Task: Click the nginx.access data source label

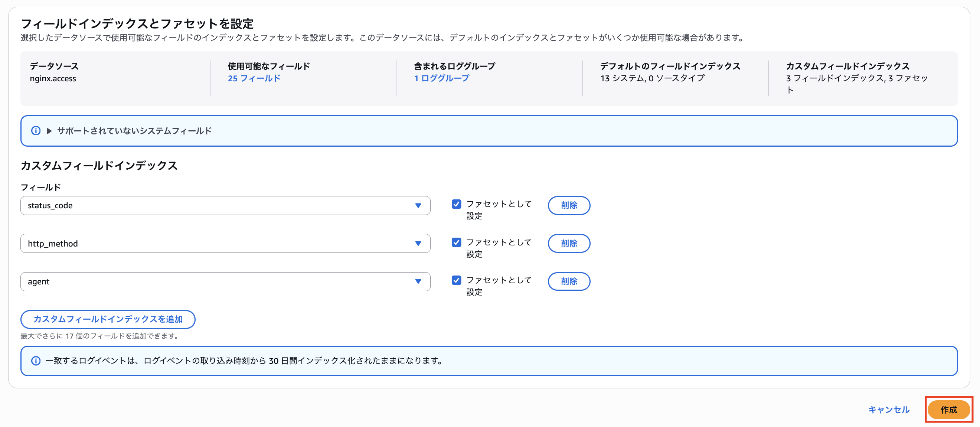Action: tap(53, 79)
